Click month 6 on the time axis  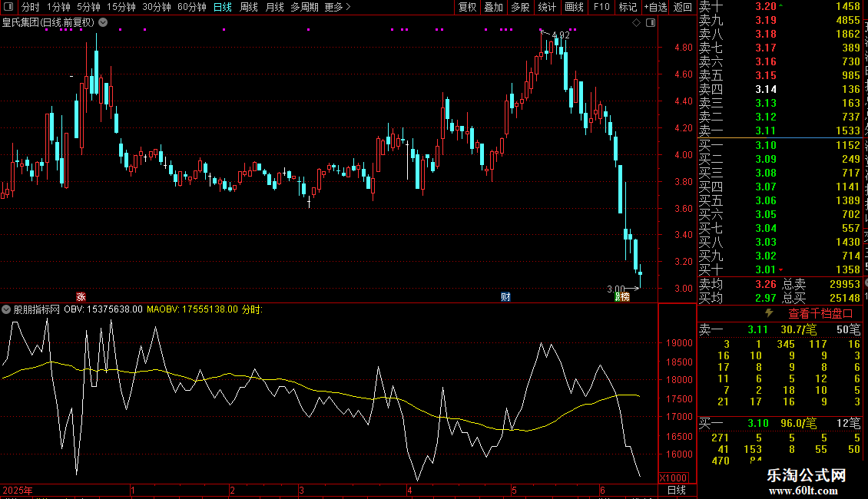[x=602, y=490]
